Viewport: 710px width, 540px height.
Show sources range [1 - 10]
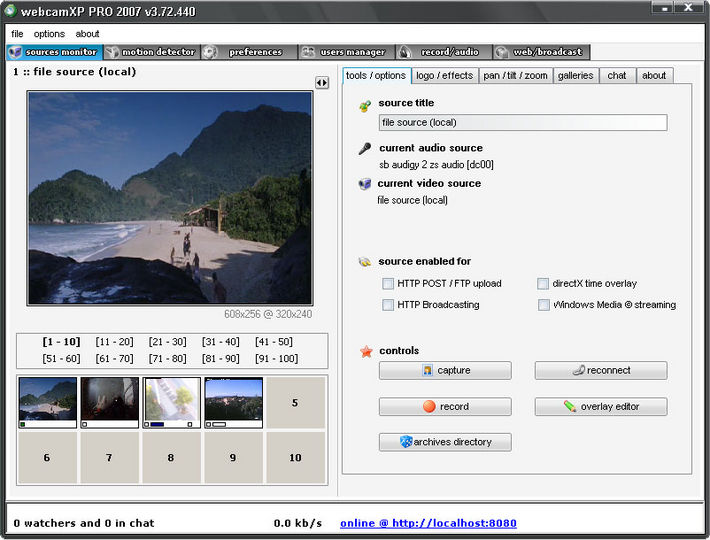[x=61, y=342]
